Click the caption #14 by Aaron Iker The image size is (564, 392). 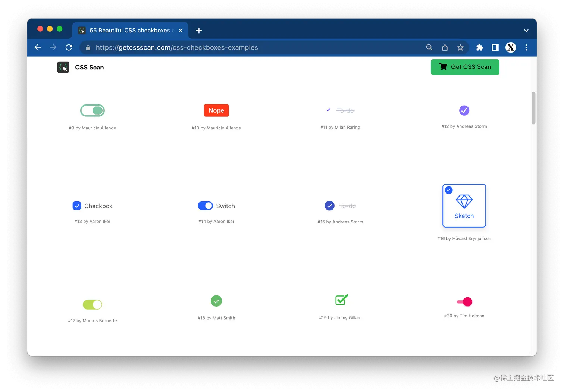coord(216,222)
